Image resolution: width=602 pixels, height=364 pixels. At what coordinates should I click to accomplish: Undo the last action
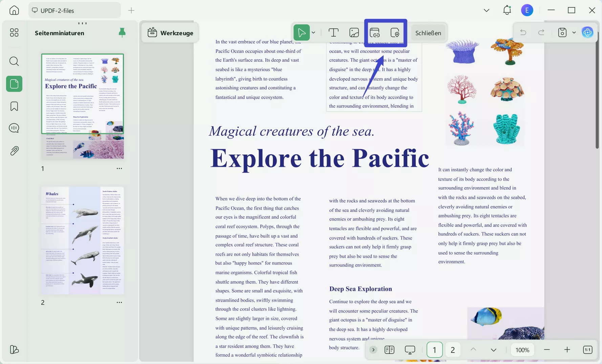[x=523, y=32]
